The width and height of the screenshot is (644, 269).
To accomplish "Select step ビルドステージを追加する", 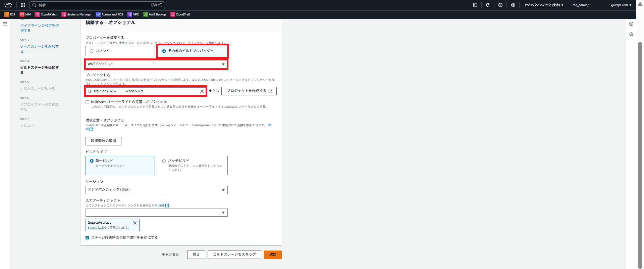I will pos(40,70).
